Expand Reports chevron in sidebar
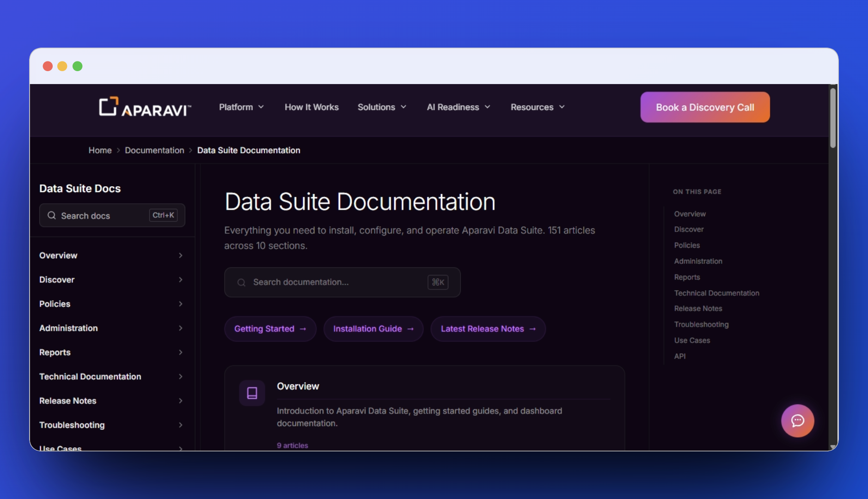The width and height of the screenshot is (868, 499). [180, 353]
